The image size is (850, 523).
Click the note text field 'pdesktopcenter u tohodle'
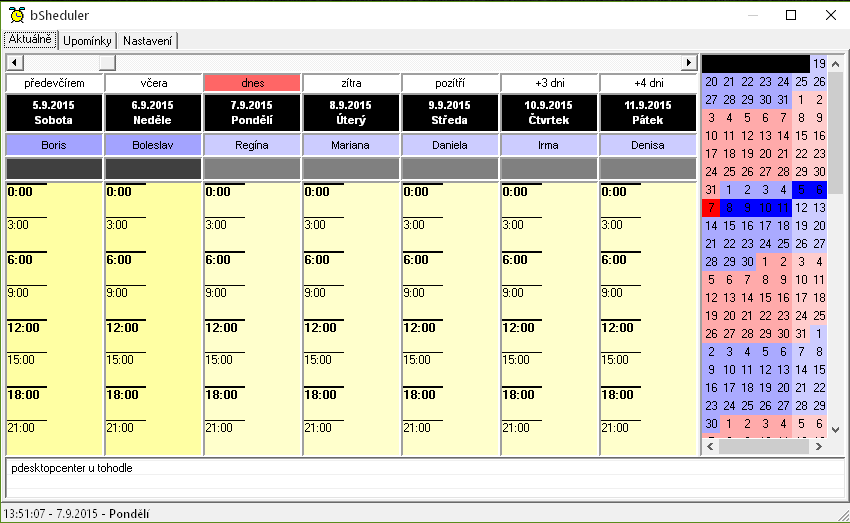point(424,468)
